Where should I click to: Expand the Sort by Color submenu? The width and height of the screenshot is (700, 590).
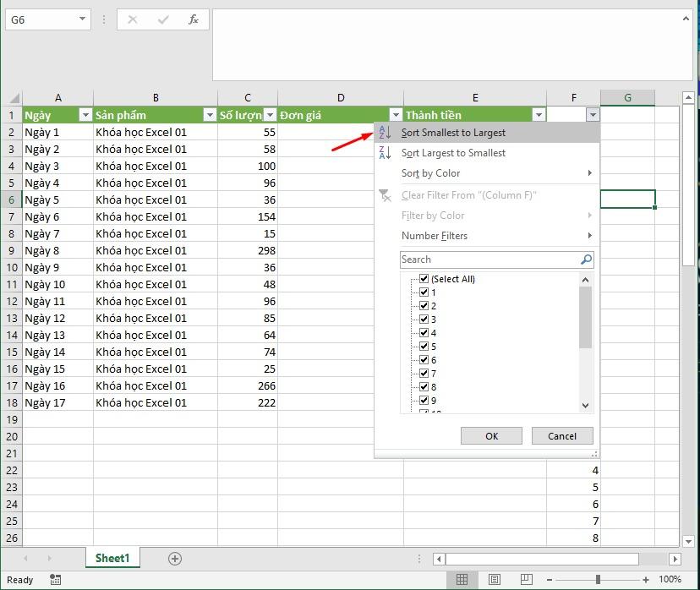440,173
